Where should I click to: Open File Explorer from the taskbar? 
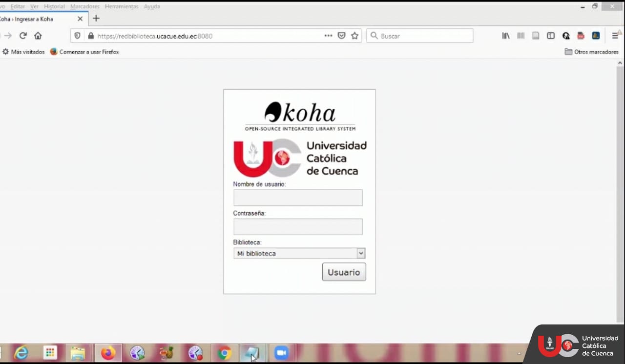point(78,353)
